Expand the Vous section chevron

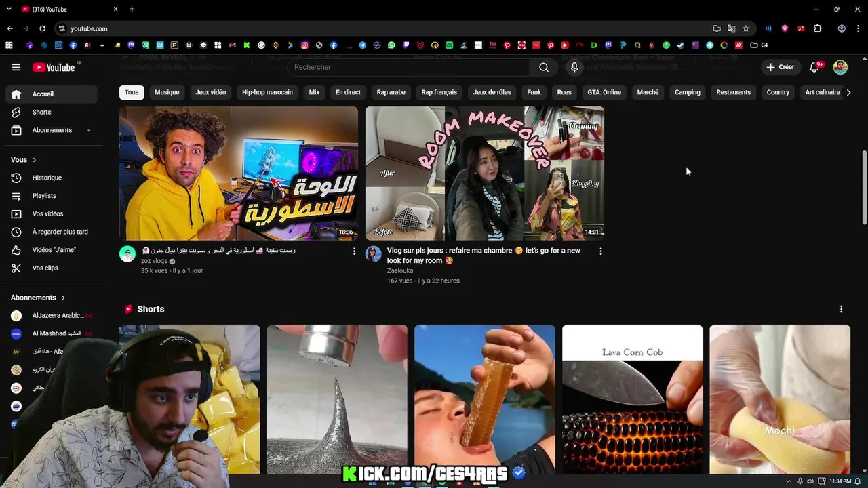coord(35,160)
